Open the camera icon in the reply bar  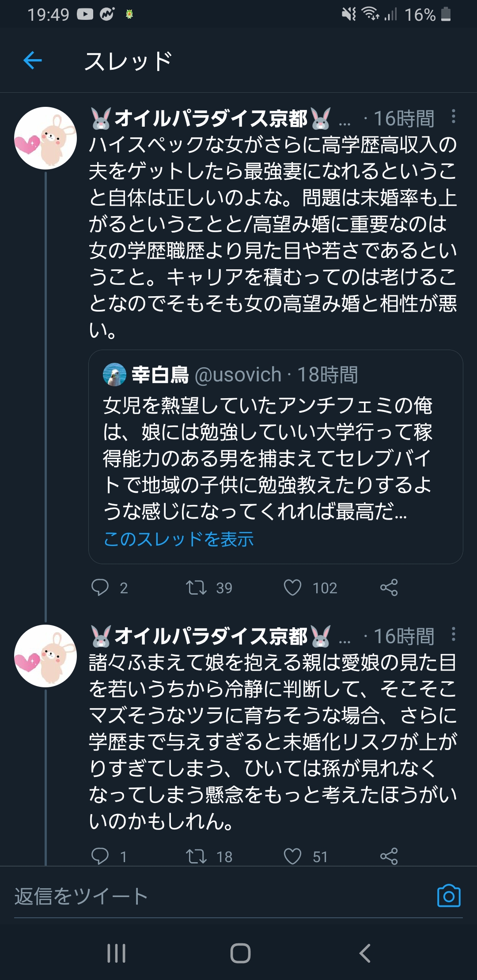coord(448,896)
